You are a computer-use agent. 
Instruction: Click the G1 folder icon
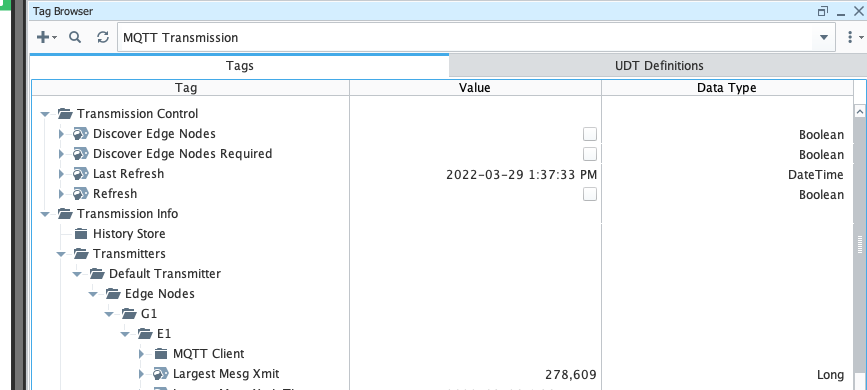click(129, 314)
